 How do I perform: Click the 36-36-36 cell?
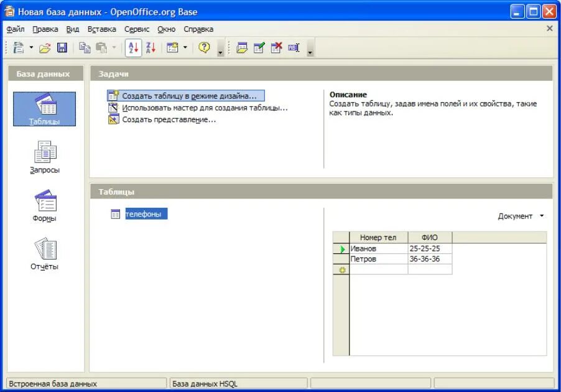coord(430,259)
